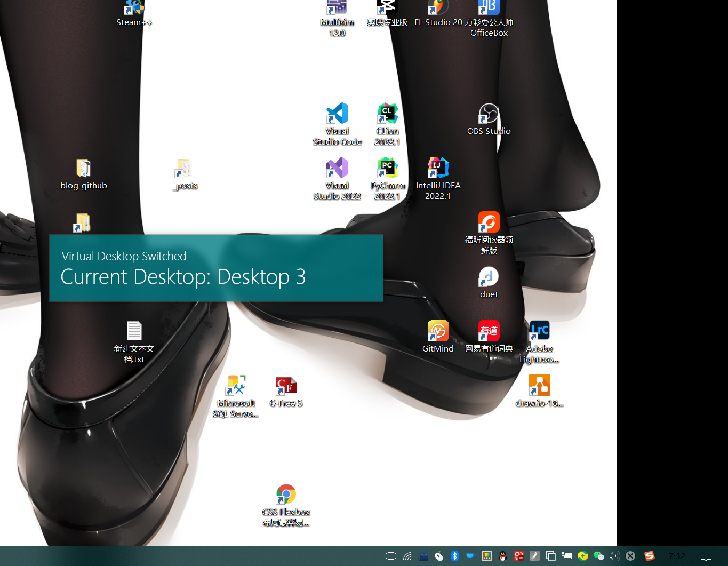Viewport: 728px width, 566px height.
Task: Open the notification center button
Action: (x=706, y=556)
